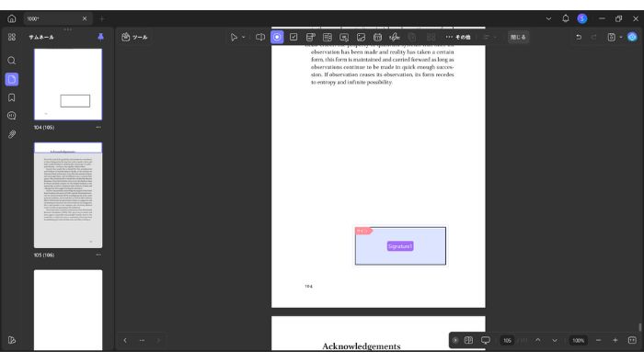Select the date field form tool
644x362 pixels.
377,38
